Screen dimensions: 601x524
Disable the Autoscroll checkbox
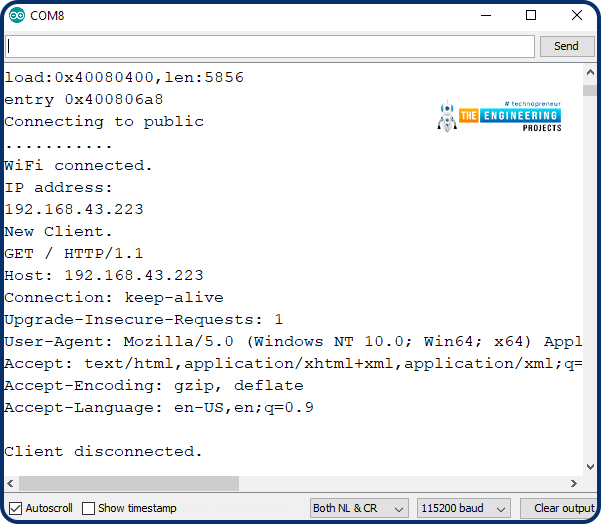[x=16, y=508]
